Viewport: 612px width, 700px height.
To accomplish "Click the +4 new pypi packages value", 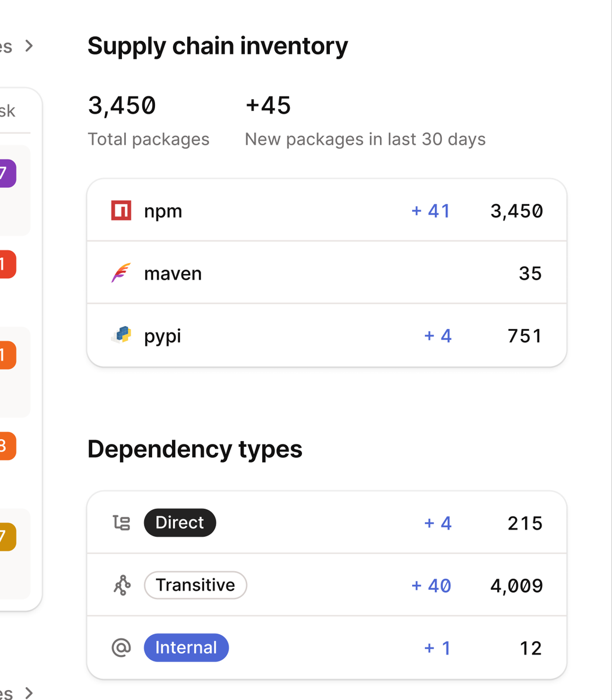I will (438, 335).
